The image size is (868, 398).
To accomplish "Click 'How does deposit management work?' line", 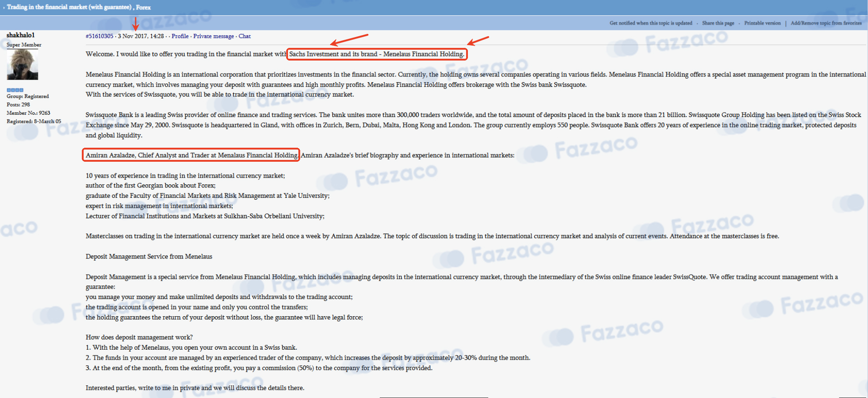I will pyautogui.click(x=139, y=337).
